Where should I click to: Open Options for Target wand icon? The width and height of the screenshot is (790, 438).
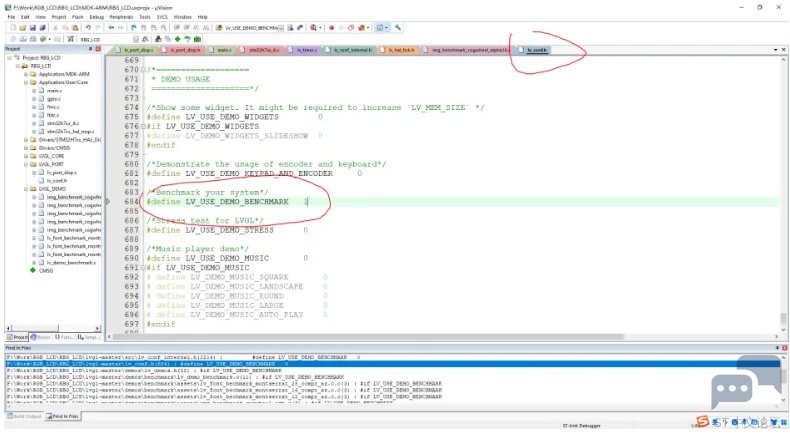click(x=145, y=39)
